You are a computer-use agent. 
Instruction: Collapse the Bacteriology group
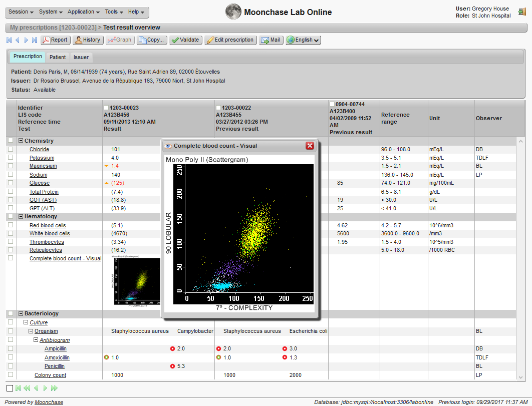[x=21, y=314]
